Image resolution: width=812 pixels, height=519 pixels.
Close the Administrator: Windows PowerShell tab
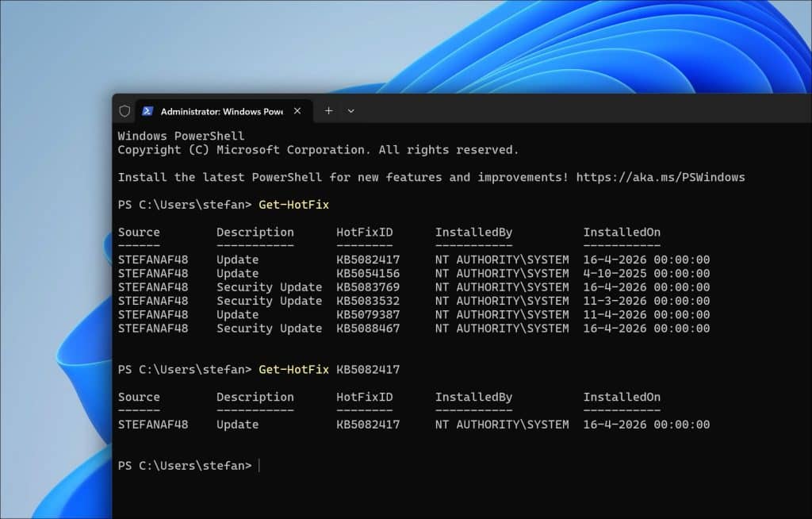coord(297,111)
